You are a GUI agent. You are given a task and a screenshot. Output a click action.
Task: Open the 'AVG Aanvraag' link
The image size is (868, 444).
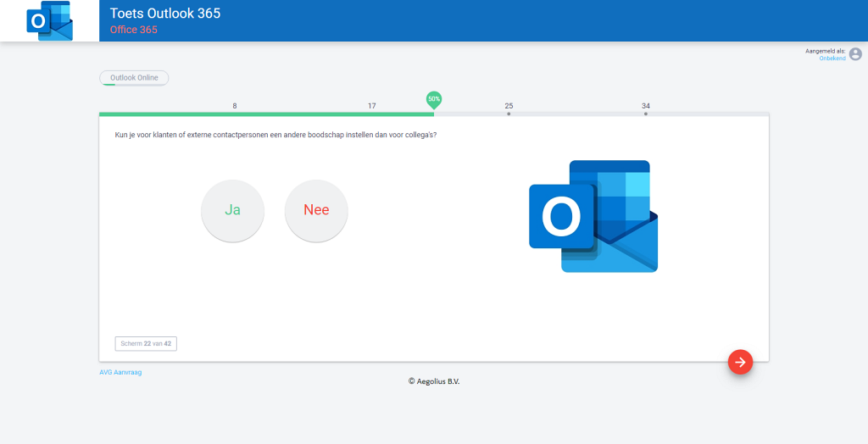pyautogui.click(x=120, y=373)
